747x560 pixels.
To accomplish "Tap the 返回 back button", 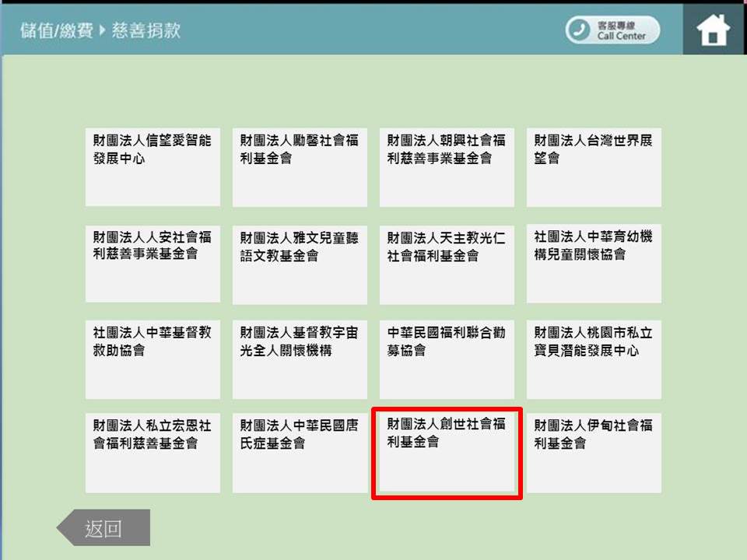I will click(103, 527).
